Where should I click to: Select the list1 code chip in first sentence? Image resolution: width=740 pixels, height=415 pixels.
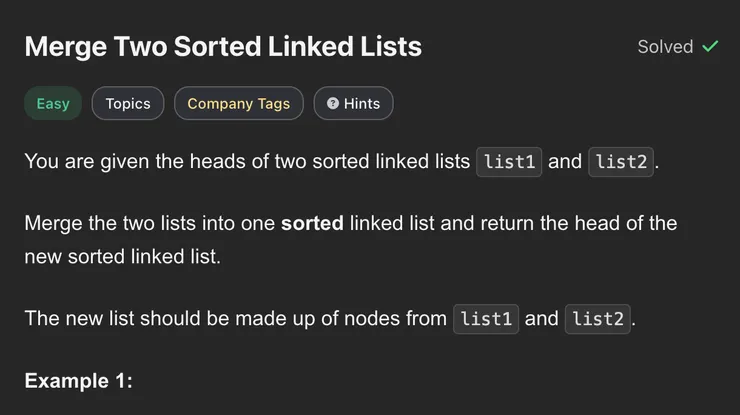click(x=509, y=162)
